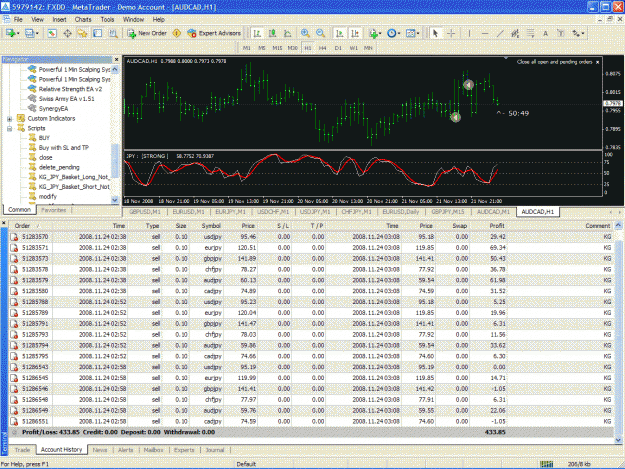Viewport: 625px width, 469px height.
Task: Open the File menu
Action: click(18, 20)
